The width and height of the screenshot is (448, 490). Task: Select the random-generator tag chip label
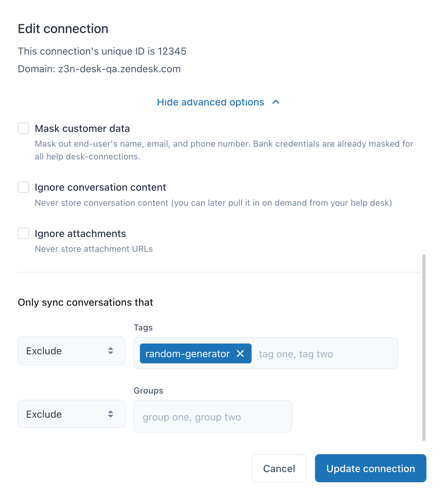pyautogui.click(x=187, y=354)
